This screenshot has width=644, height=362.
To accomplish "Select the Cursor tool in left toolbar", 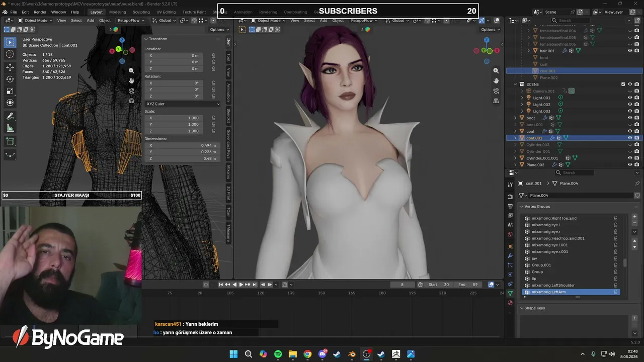I will (x=10, y=54).
